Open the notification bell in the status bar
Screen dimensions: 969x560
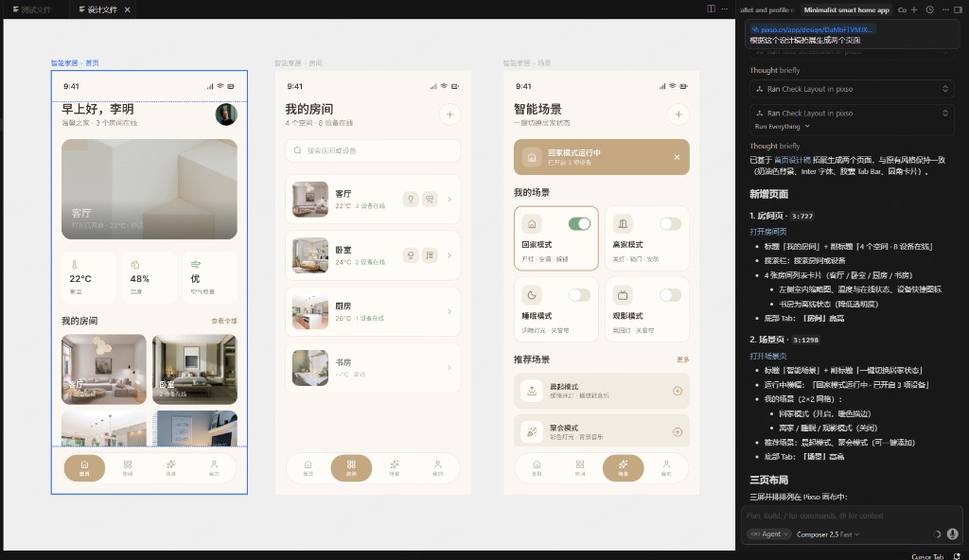957,556
